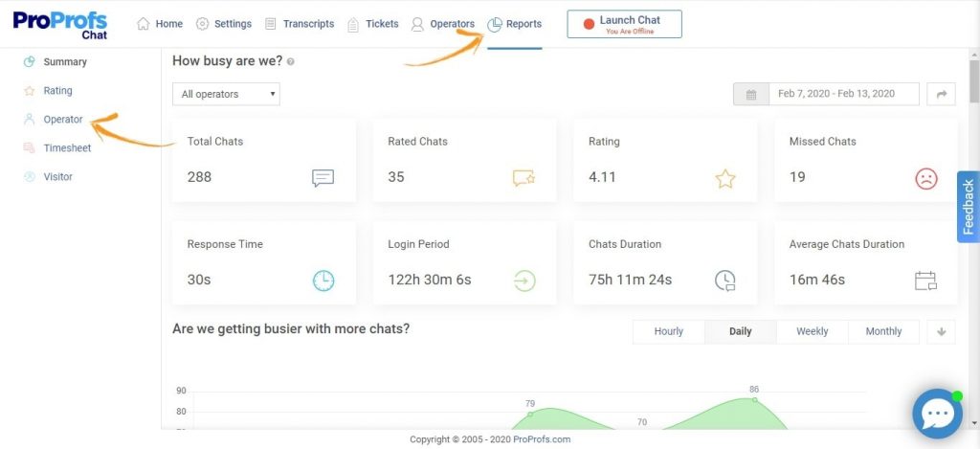Click the Missed Chats sad face icon
Screen dimensions: 980x449
pyautogui.click(x=925, y=178)
